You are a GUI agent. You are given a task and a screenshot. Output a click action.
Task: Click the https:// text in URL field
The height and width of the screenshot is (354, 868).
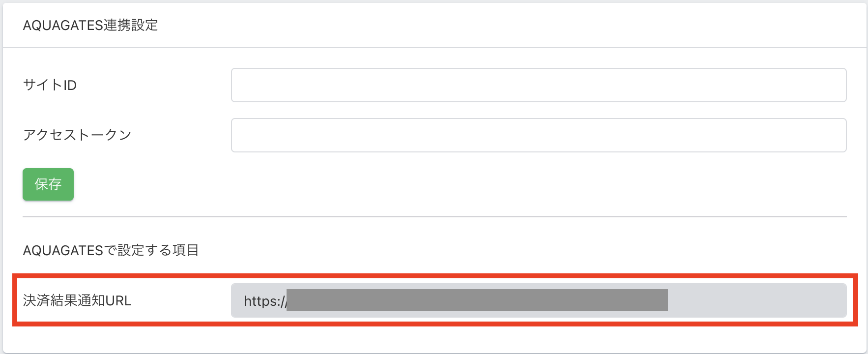coord(264,301)
